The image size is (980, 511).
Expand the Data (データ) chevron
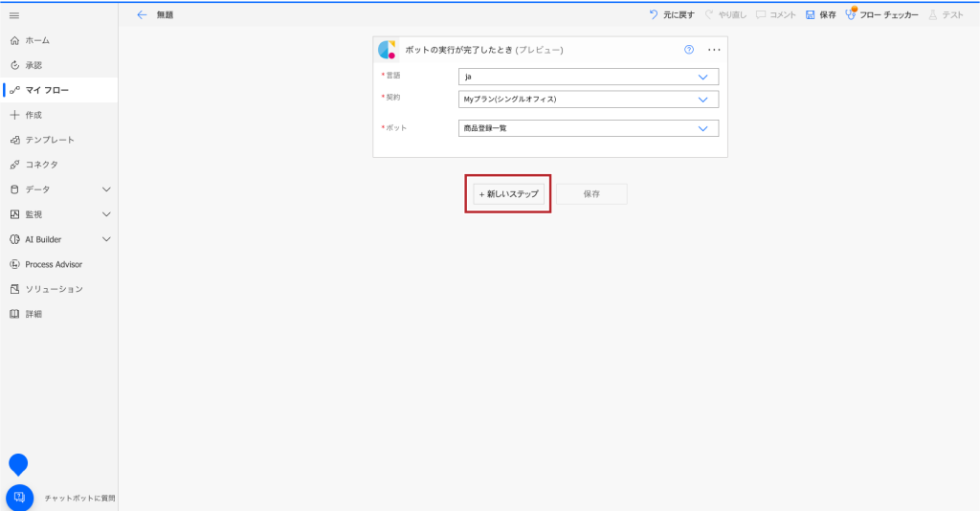click(106, 189)
